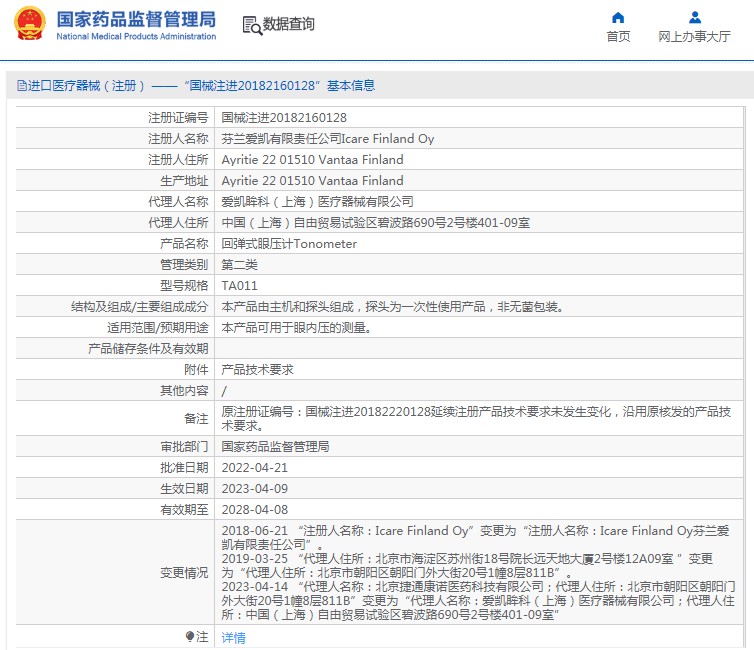Image resolution: width=754 pixels, height=650 pixels.
Task: Click the 有效期至 row label
Action: pos(184,510)
